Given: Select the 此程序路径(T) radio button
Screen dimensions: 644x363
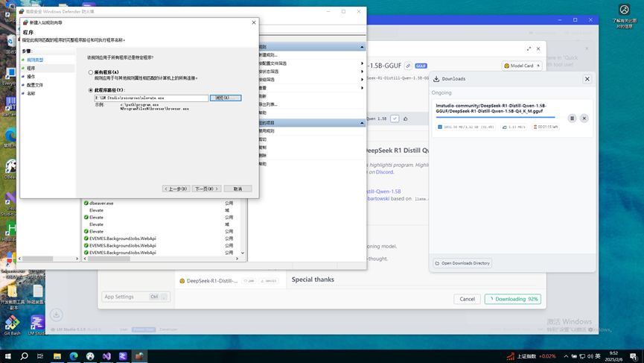Looking at the screenshot, I should 91,90.
